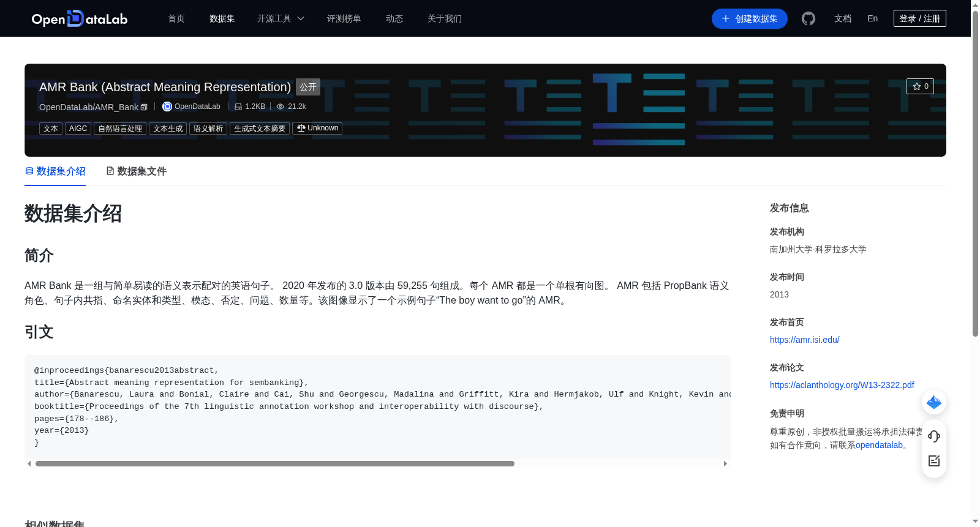Star this dataset
980x527 pixels.
[920, 86]
